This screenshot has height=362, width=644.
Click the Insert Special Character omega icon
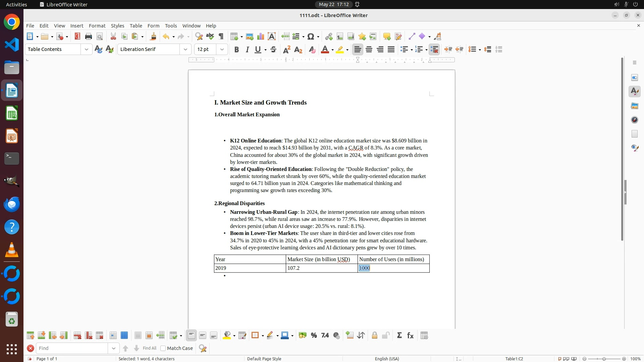(311, 37)
